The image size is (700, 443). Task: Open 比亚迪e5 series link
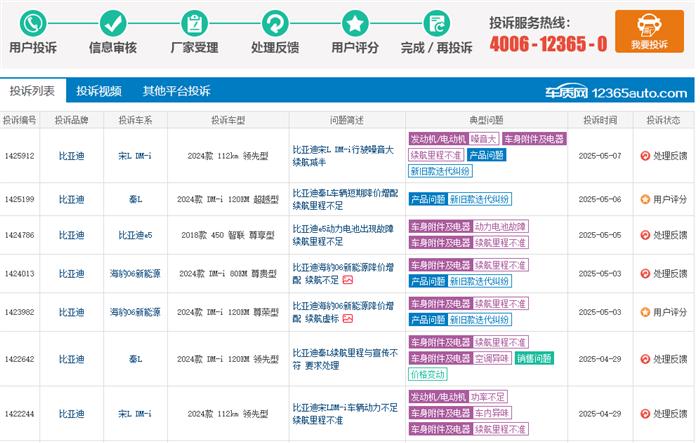tap(135, 235)
